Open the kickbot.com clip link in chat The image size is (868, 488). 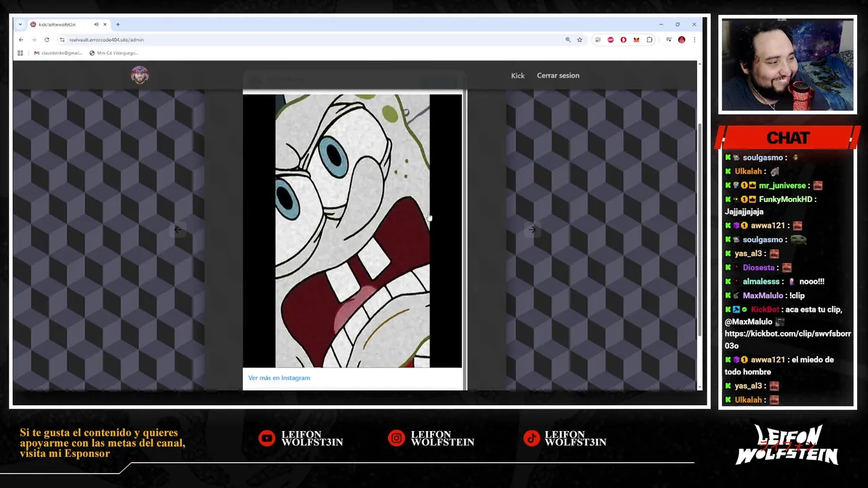point(787,340)
